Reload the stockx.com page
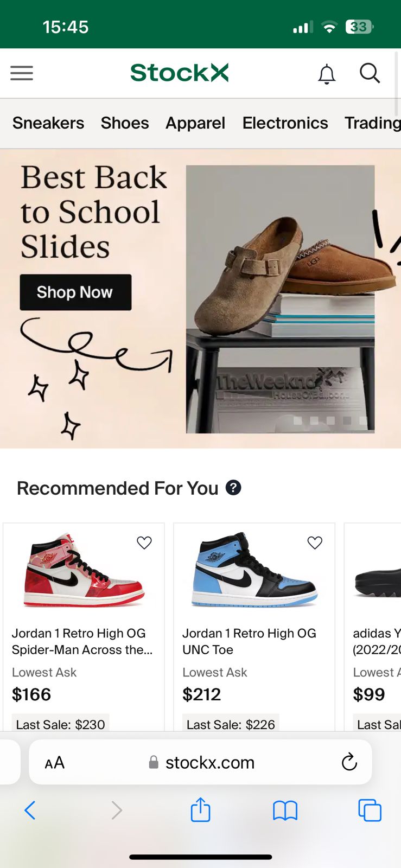Screen dimensions: 401x868 (x=349, y=762)
